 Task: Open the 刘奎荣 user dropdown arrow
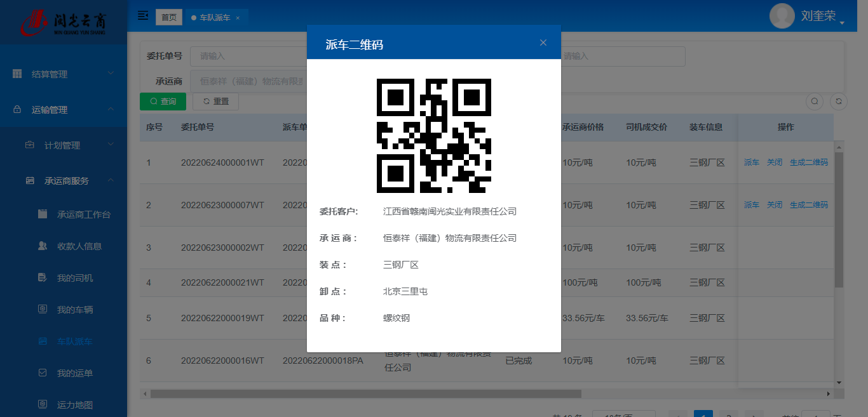click(842, 23)
